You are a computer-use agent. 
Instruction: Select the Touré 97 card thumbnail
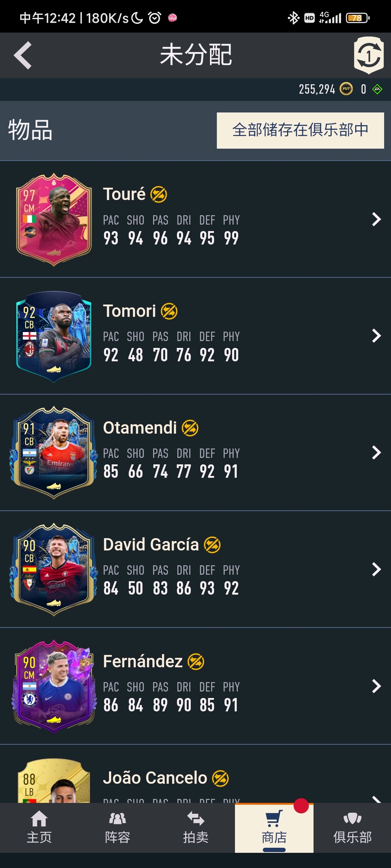pyautogui.click(x=54, y=220)
